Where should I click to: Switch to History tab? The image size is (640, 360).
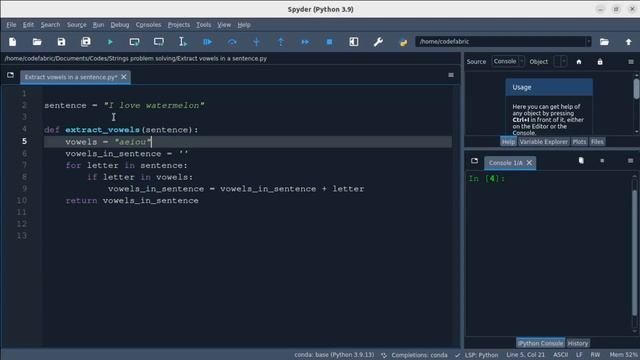pyautogui.click(x=578, y=343)
